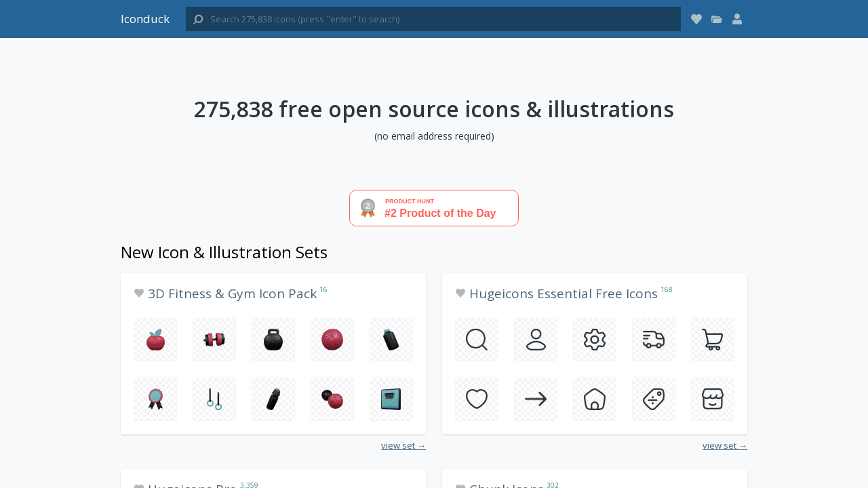Click the 168 count on Hugeicons Essential
868x488 pixels.
(x=667, y=289)
